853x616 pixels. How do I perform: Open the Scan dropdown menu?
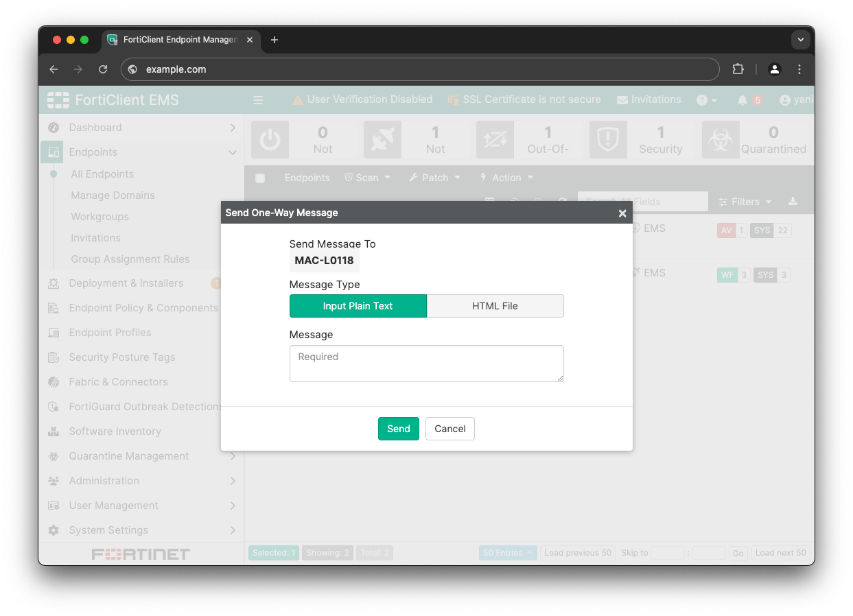coord(368,178)
